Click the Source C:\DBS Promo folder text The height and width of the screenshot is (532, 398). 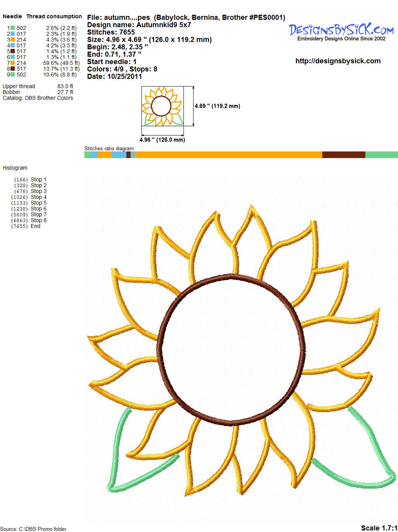pyautogui.click(x=33, y=529)
